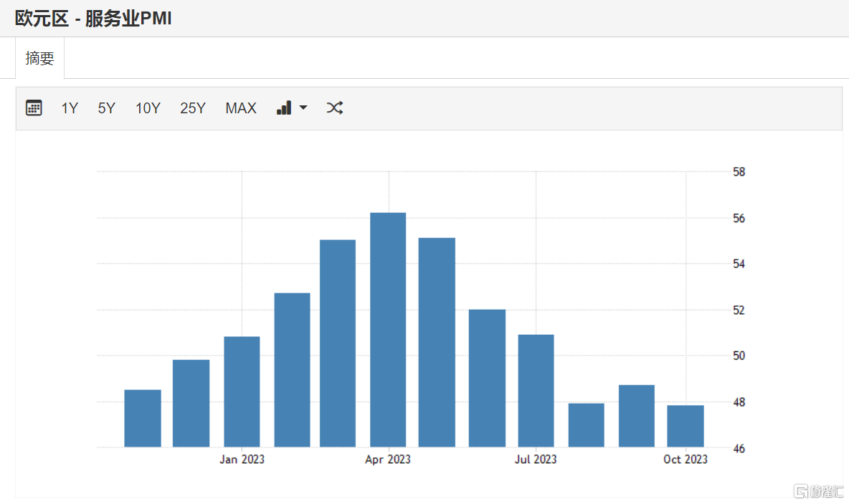Show MAX historical data range
The height and width of the screenshot is (504, 849).
pyautogui.click(x=240, y=108)
